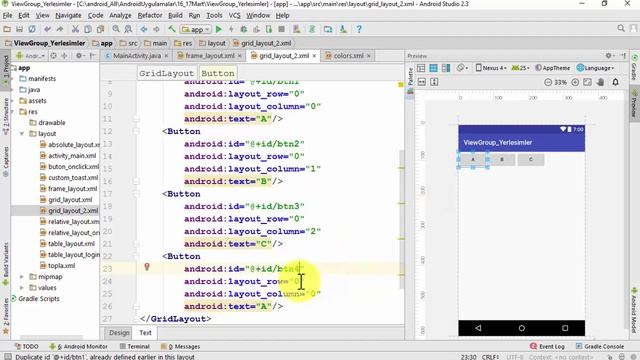Click the Hide Preview panel icon
This screenshot has width=640, height=360.
coord(623,56)
